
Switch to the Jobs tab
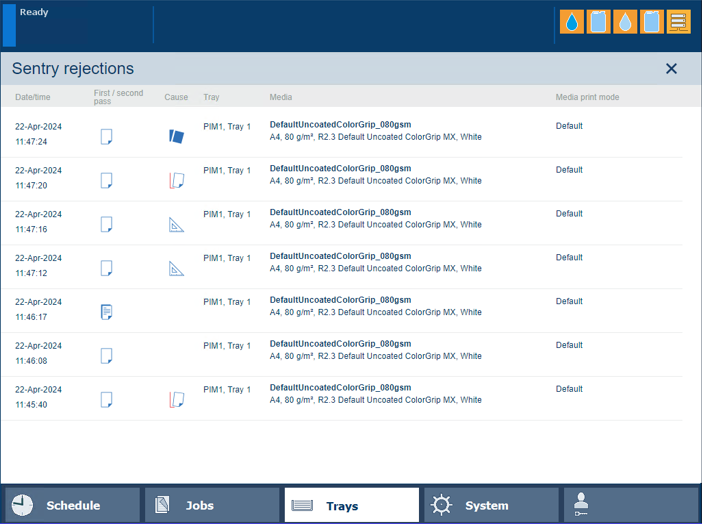click(212, 505)
